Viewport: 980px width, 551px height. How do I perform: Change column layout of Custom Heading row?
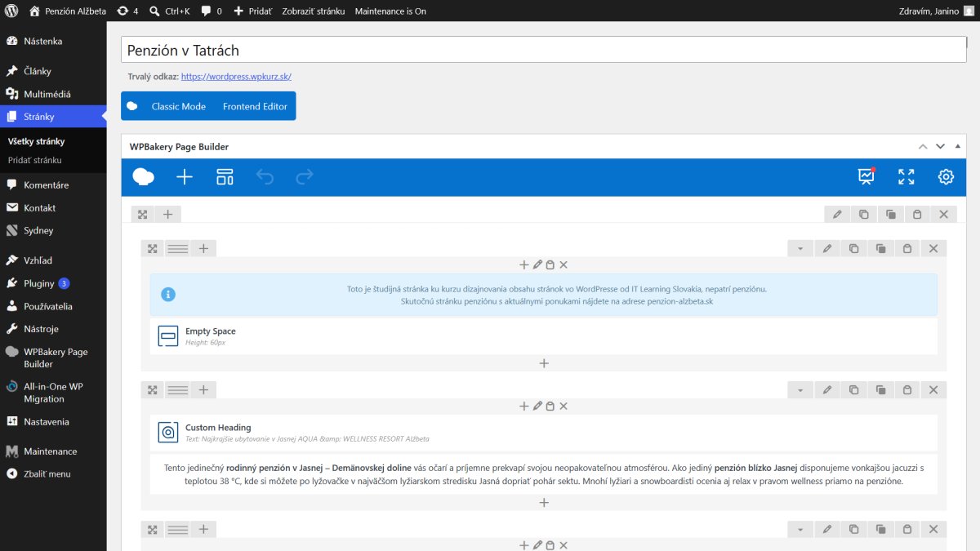click(x=177, y=390)
